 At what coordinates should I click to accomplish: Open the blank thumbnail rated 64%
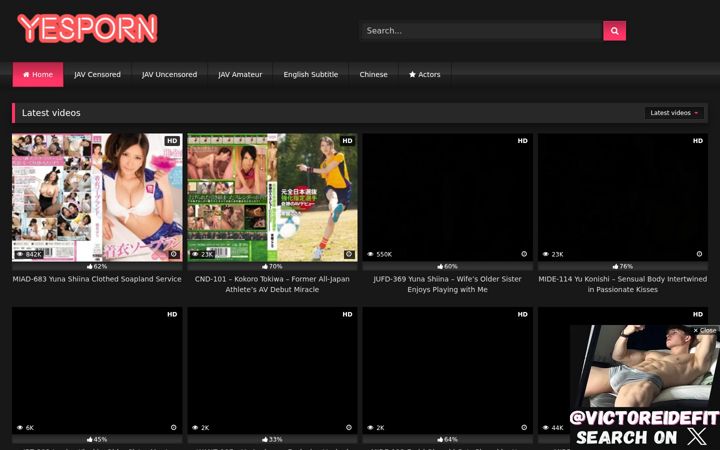point(448,371)
